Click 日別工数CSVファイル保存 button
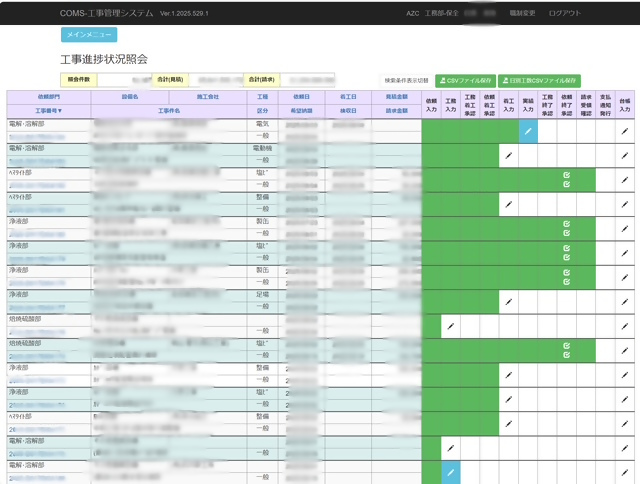 pyautogui.click(x=538, y=80)
